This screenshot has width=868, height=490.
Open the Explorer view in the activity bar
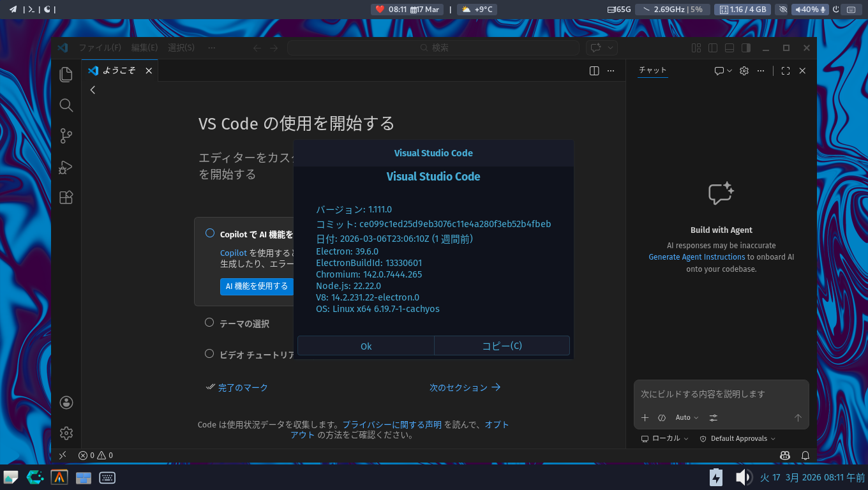pyautogui.click(x=66, y=75)
